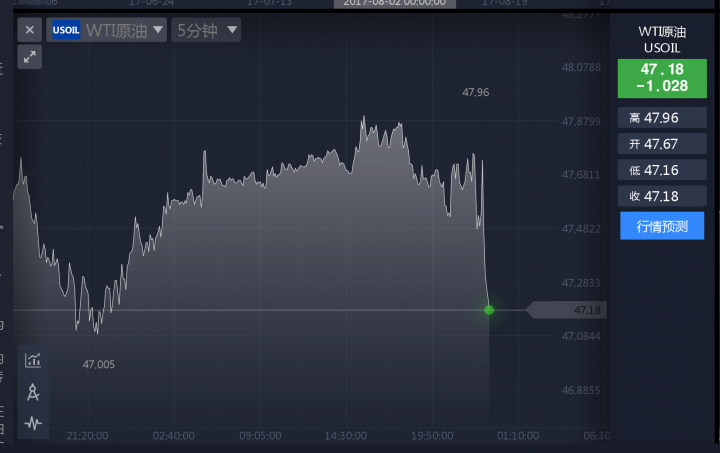Click the 48.0788 price axis label
This screenshot has width=720, height=453.
click(581, 68)
